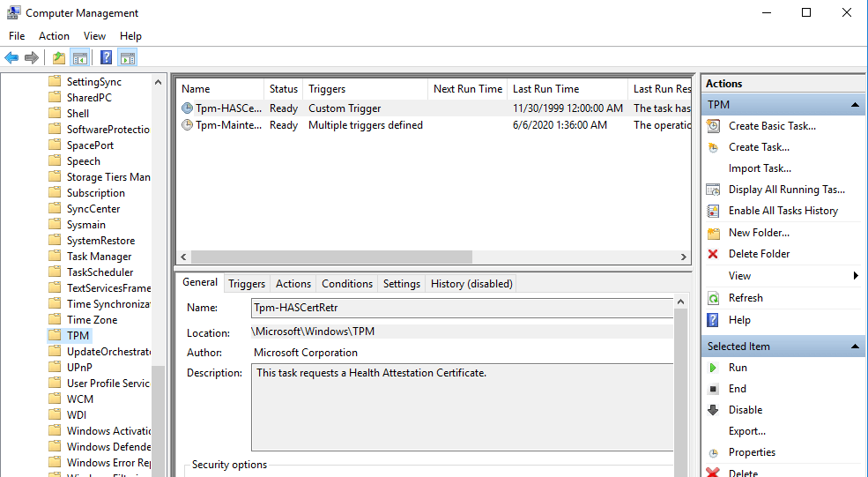The height and width of the screenshot is (477, 868).
Task: Toggle Show/Hide Action Pane toolbar icon
Action: coord(128,57)
